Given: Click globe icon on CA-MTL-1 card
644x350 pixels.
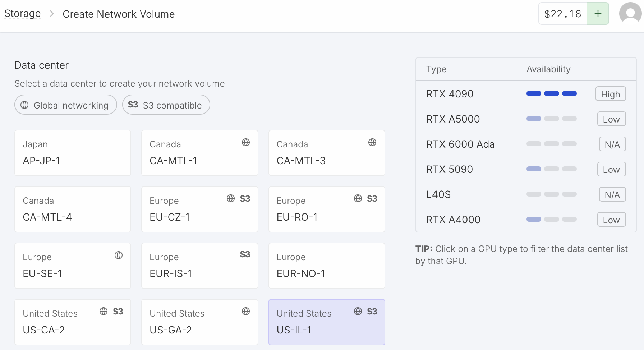Looking at the screenshot, I should tap(246, 142).
